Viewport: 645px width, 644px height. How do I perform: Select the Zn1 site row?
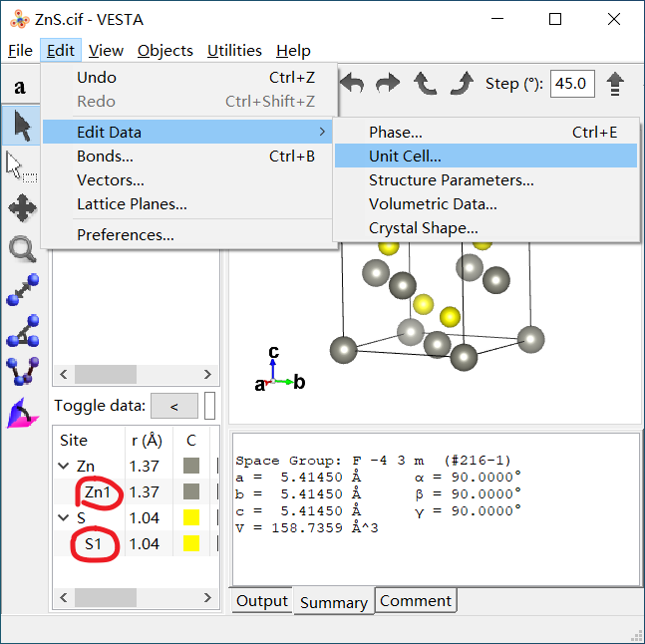136,491
